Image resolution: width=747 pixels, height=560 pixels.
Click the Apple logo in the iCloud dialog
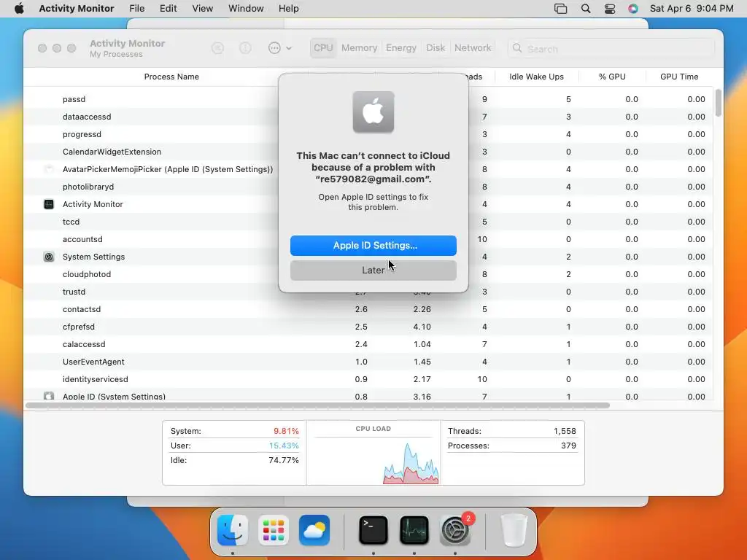[373, 112]
